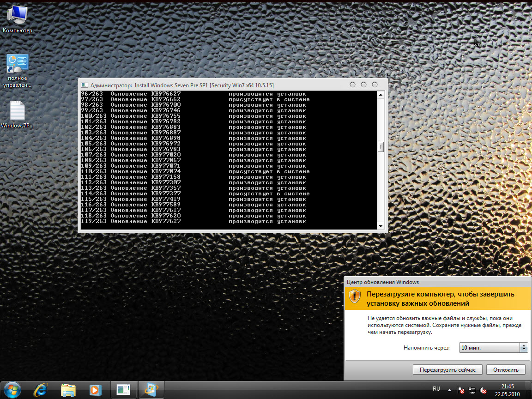Image resolution: width=532 pixels, height=399 pixels.
Task: Open Windows Explorer folder on taskbar
Action: 68,390
